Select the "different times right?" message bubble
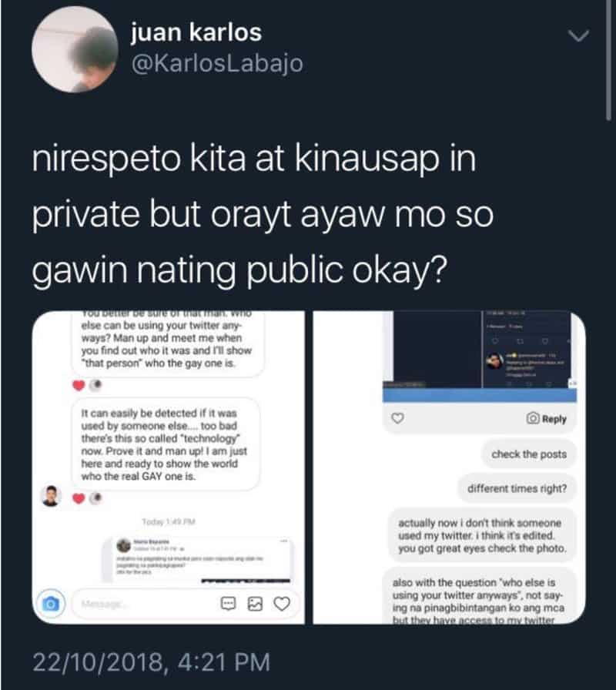 coord(517,488)
